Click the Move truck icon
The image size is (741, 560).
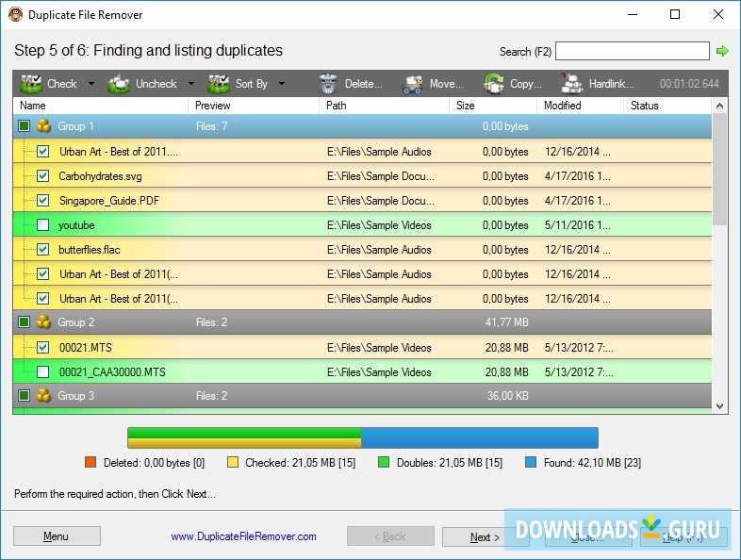413,84
